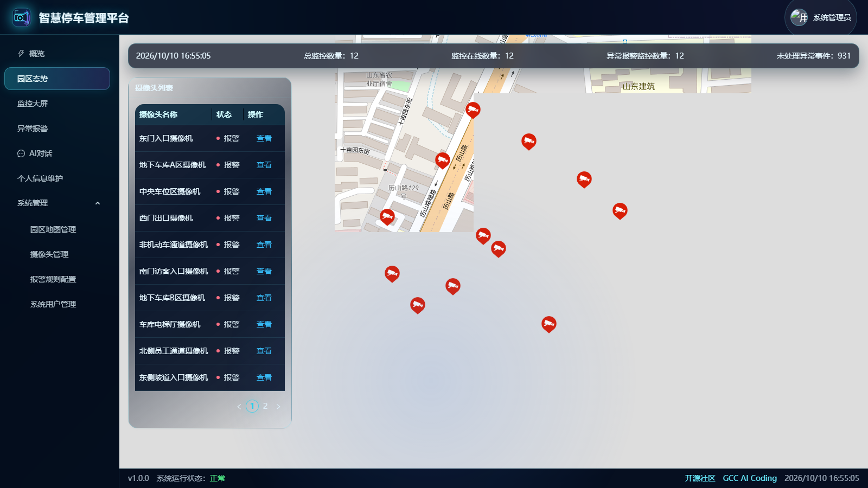Click the 未处理异常事件: 931 statistic
The width and height of the screenshot is (868, 488).
click(814, 56)
